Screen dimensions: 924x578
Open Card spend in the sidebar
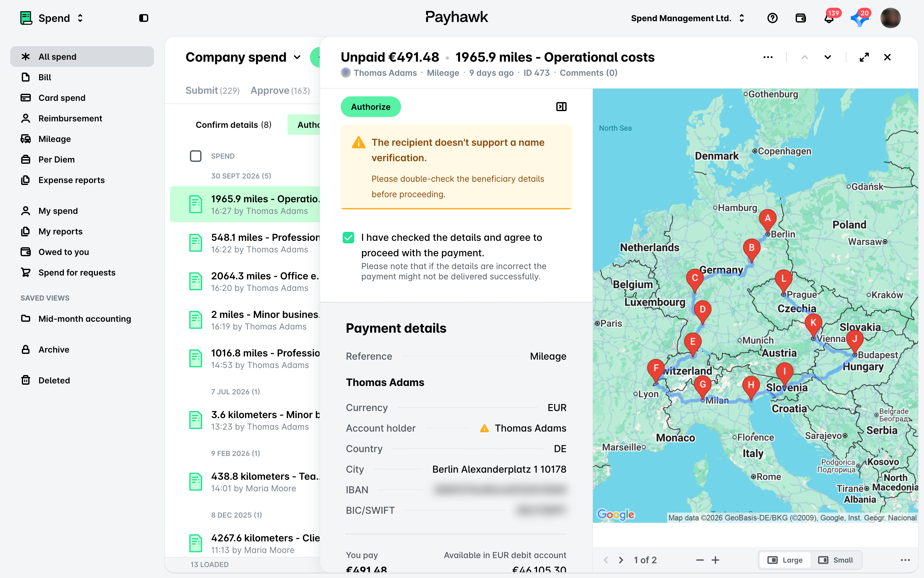[x=82, y=98]
